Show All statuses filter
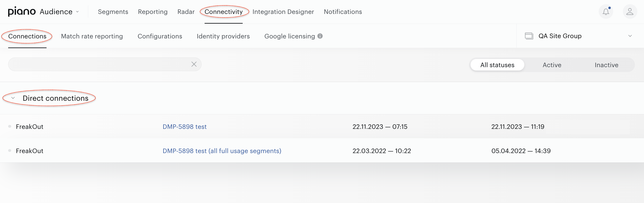The image size is (644, 203). pyautogui.click(x=497, y=65)
